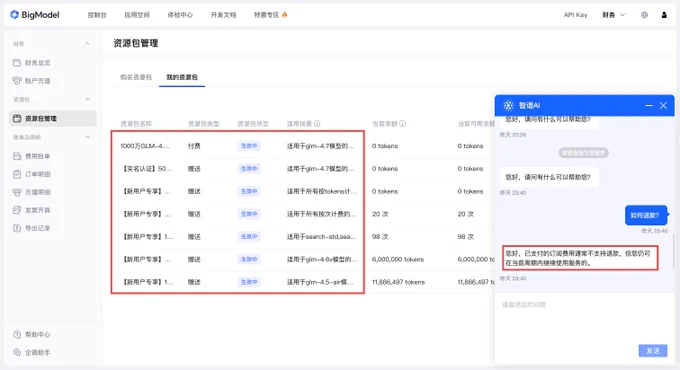Click the 资源包管理 sidebar icon

point(17,118)
